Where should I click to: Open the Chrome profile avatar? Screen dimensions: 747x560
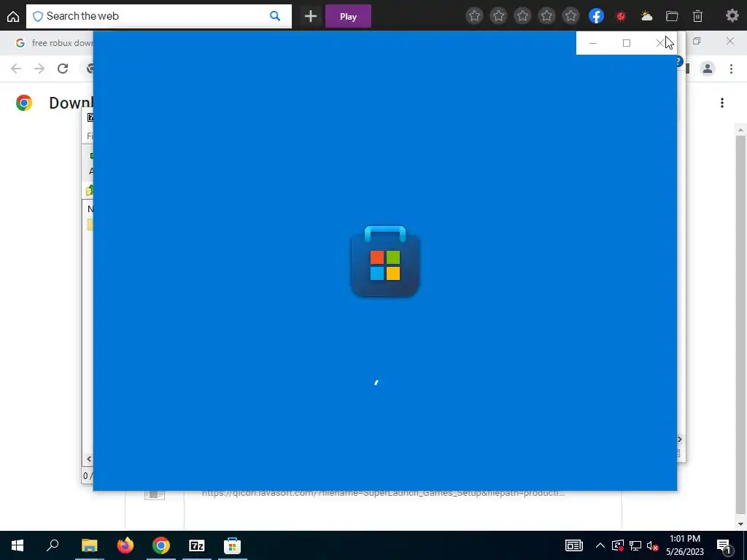[x=708, y=69]
